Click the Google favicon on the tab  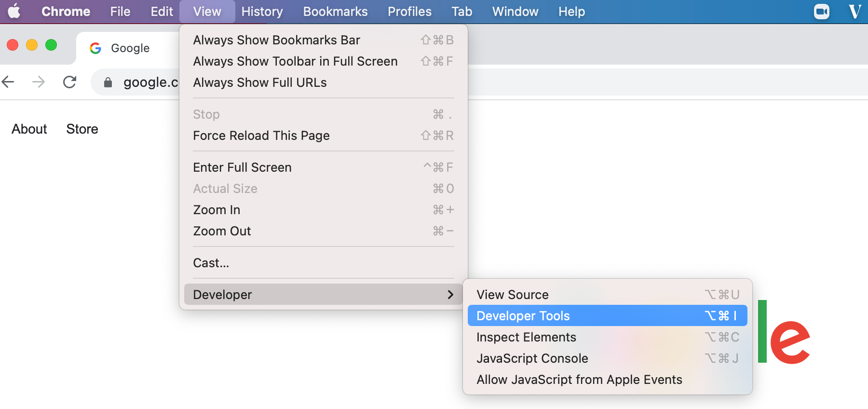click(x=95, y=48)
